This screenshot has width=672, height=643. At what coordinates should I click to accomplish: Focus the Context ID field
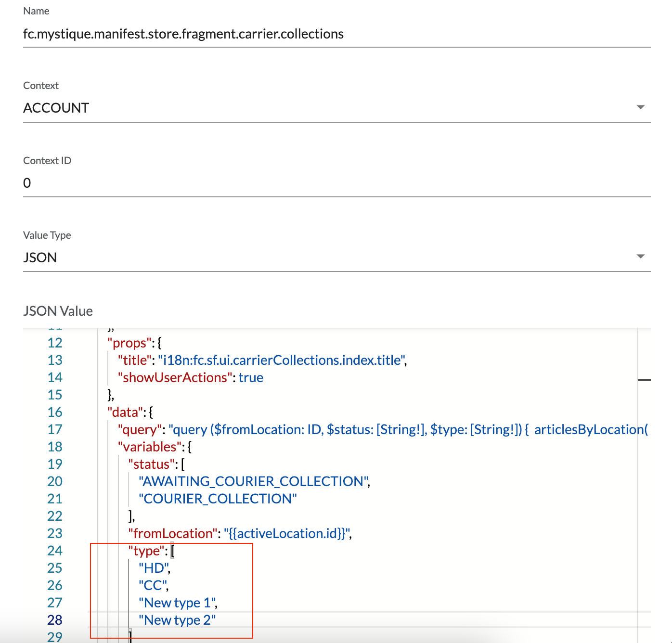(336, 183)
